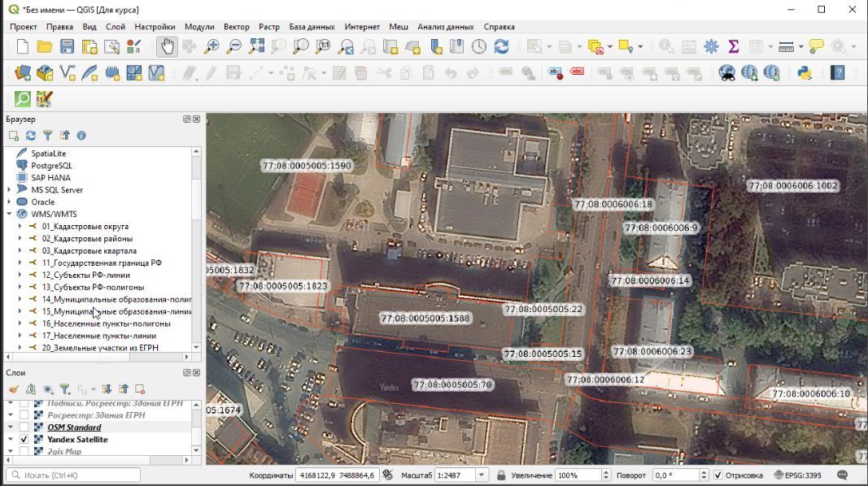This screenshot has height=486, width=868.
Task: Open layer styling panel brush icon
Action: click(x=14, y=389)
